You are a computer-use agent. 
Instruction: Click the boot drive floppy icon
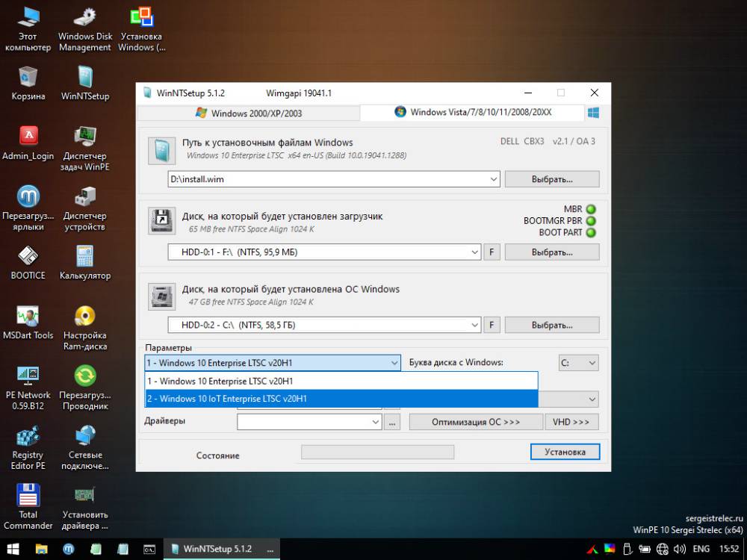click(x=161, y=220)
